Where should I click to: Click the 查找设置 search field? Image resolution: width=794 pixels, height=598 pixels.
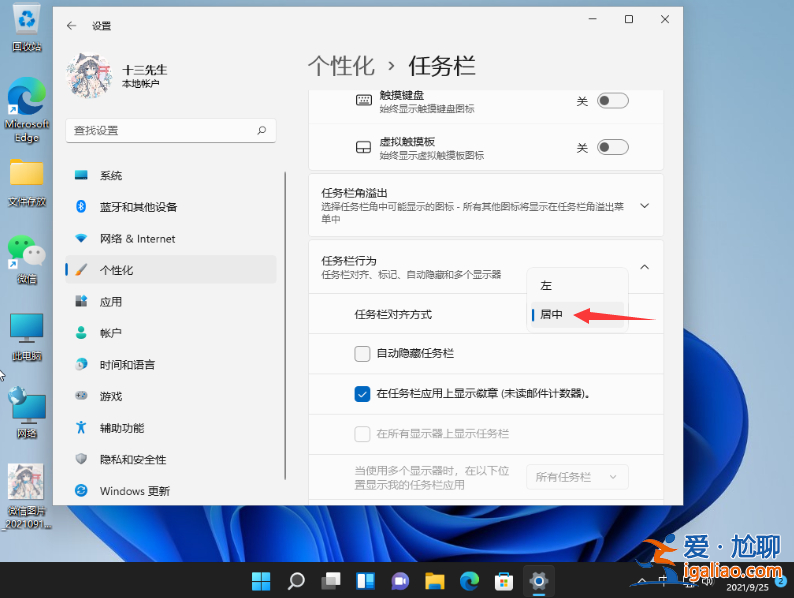click(x=171, y=131)
